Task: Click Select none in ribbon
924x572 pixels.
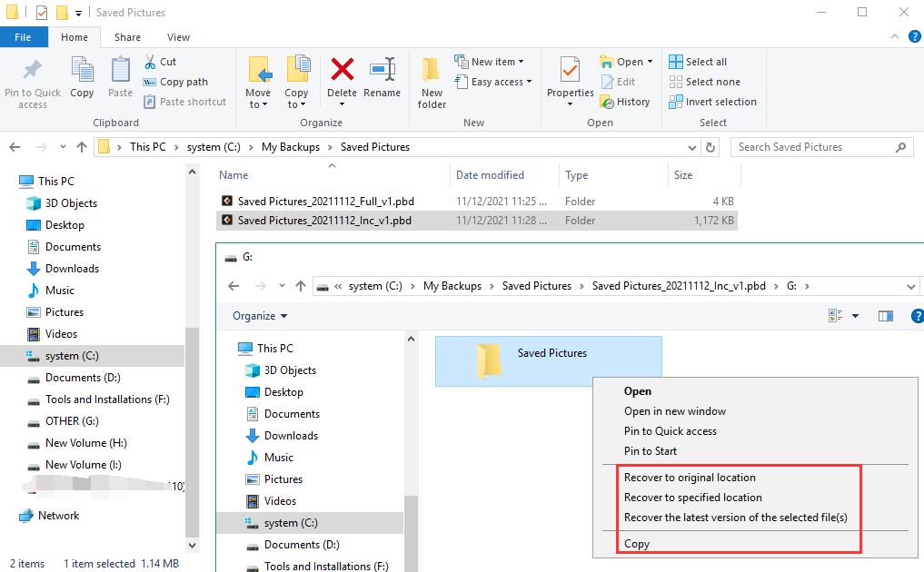Action: (x=705, y=82)
